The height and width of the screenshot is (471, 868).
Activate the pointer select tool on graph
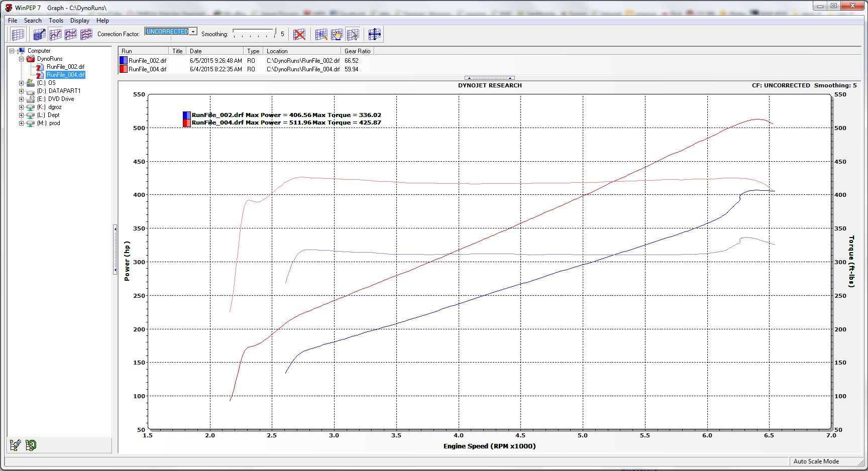(x=353, y=34)
